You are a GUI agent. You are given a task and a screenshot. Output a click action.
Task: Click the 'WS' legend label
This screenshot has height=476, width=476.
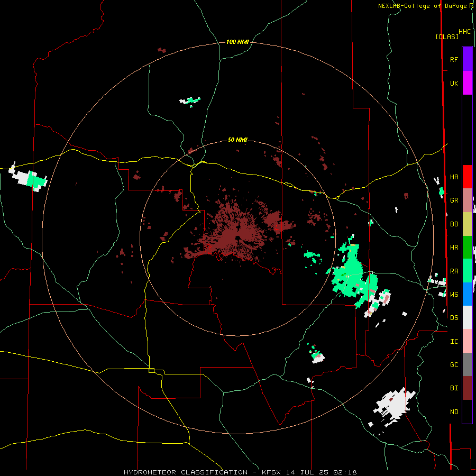tap(454, 295)
